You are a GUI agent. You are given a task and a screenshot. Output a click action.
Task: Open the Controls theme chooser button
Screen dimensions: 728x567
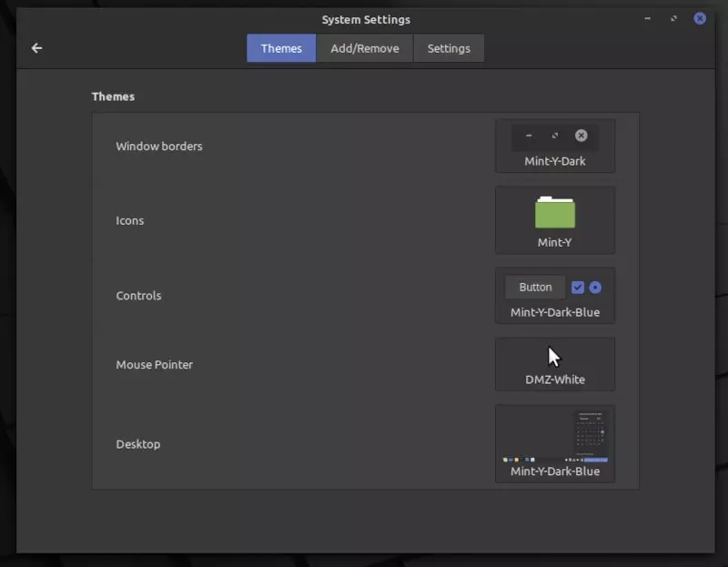tap(555, 296)
